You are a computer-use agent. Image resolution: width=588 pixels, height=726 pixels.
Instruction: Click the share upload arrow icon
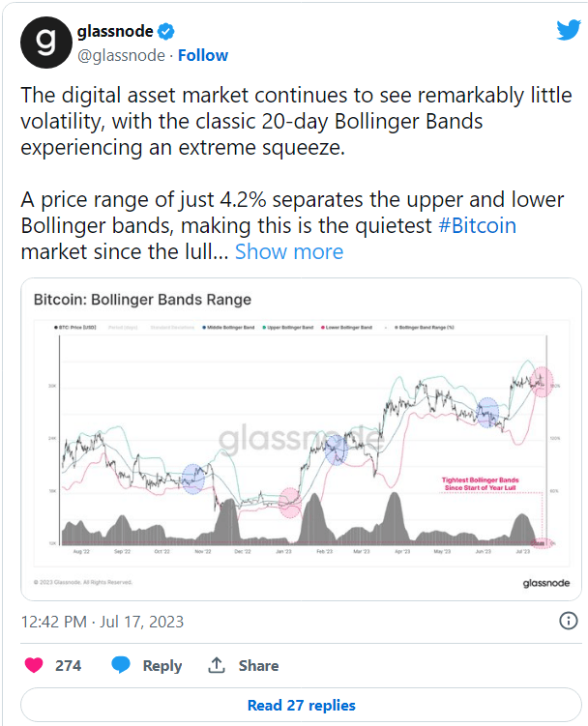tap(217, 665)
